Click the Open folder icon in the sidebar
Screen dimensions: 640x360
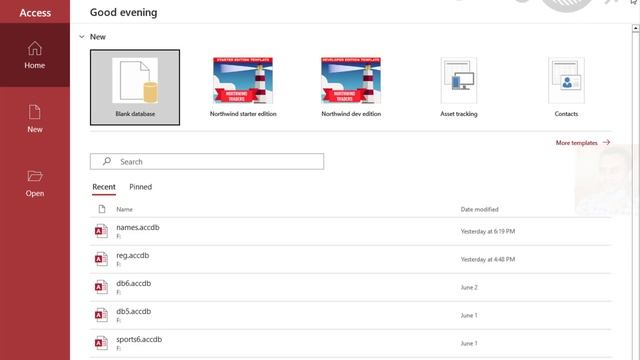(35, 176)
